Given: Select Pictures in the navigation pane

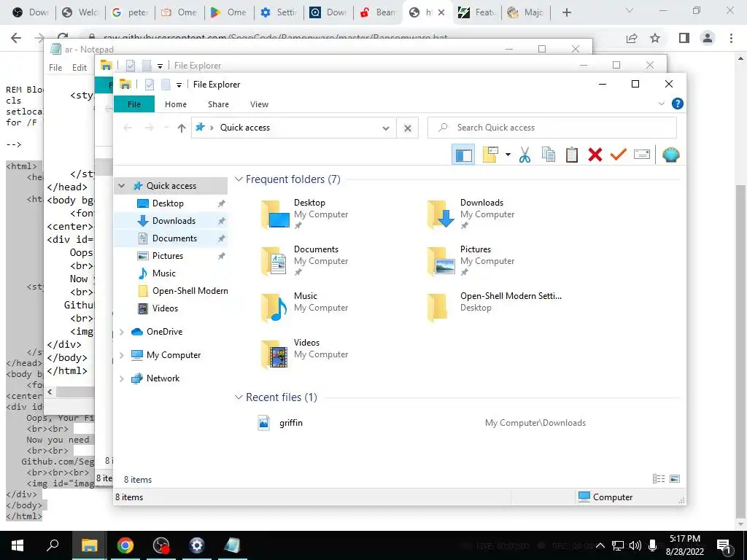Looking at the screenshot, I should pos(167,256).
